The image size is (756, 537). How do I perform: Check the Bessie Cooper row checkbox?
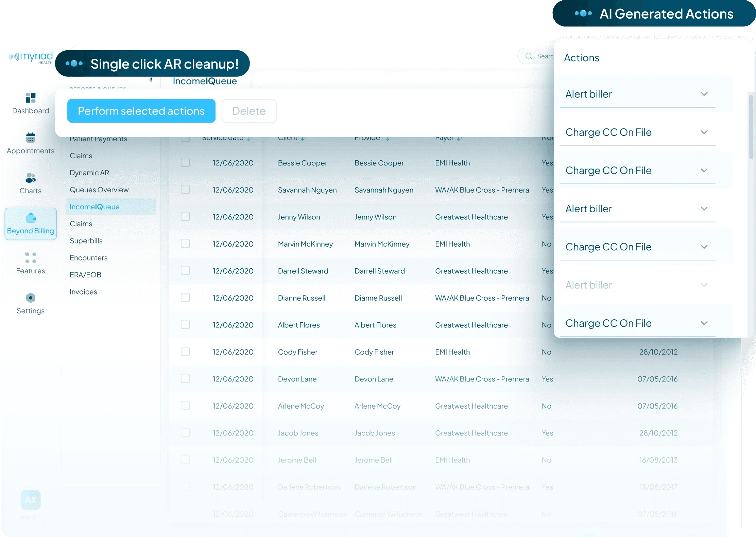pyautogui.click(x=185, y=162)
